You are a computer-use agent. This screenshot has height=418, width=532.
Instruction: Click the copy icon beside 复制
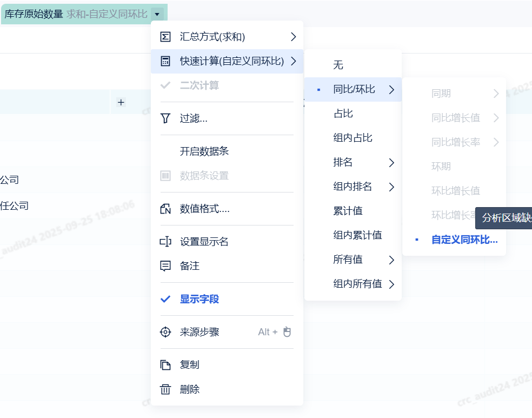[x=165, y=365]
